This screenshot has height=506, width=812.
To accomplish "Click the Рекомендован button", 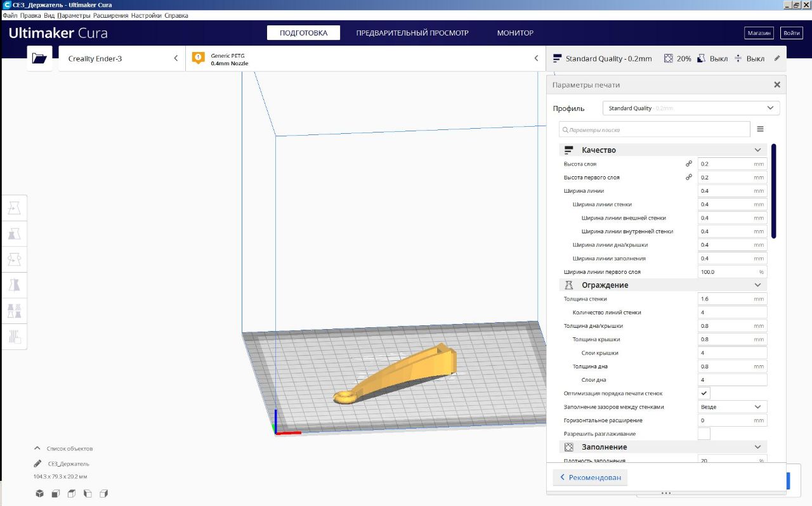I will (x=590, y=477).
